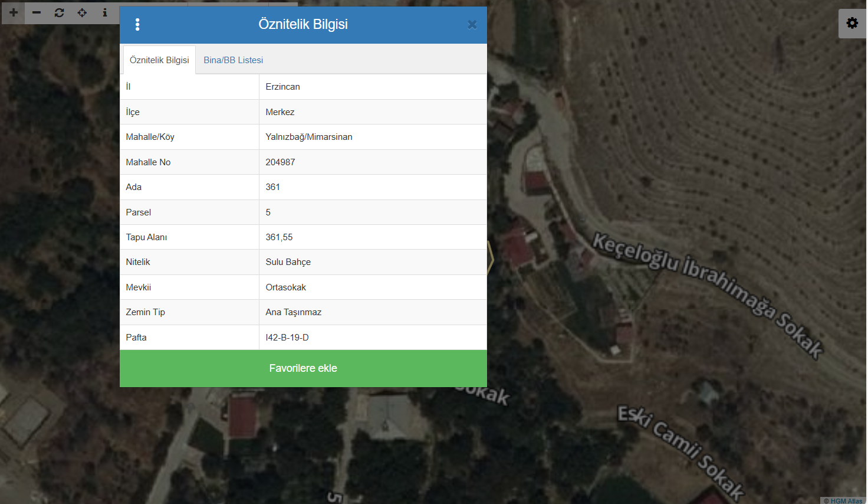Switch to the Bina/BB Listesi tab
The width and height of the screenshot is (868, 504).
tap(234, 60)
